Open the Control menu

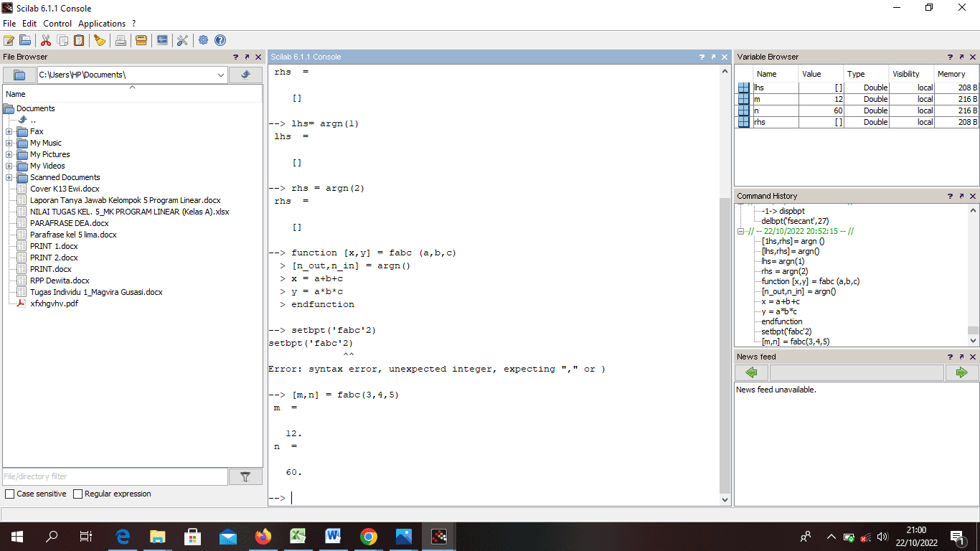tap(57, 24)
